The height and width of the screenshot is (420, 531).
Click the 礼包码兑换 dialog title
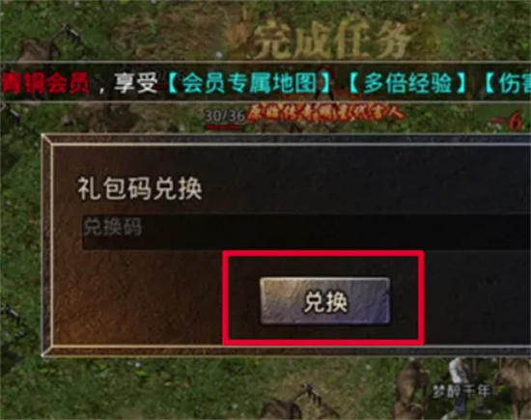click(140, 188)
